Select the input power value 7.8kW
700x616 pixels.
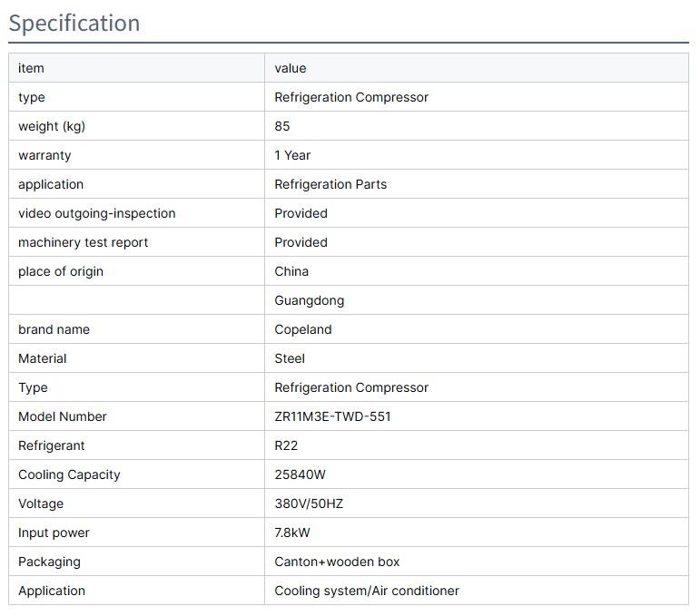[292, 533]
